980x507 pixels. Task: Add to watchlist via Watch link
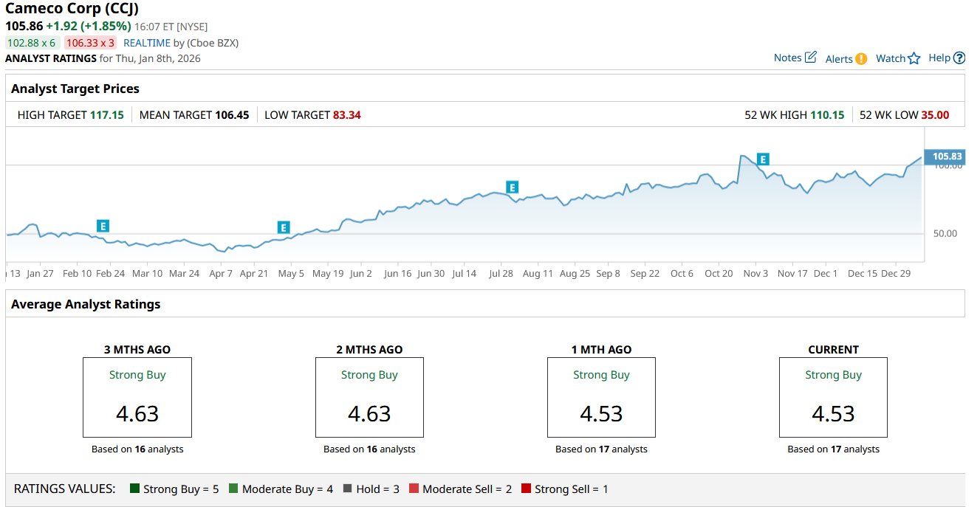pyautogui.click(x=890, y=58)
